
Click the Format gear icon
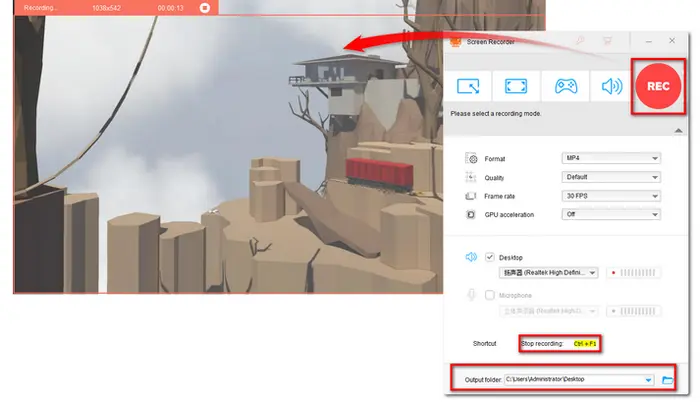471,158
